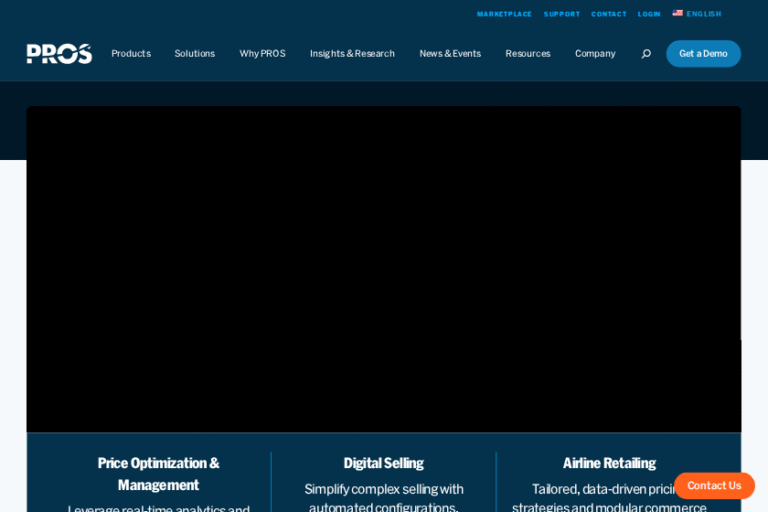Open the Support link

pos(561,14)
